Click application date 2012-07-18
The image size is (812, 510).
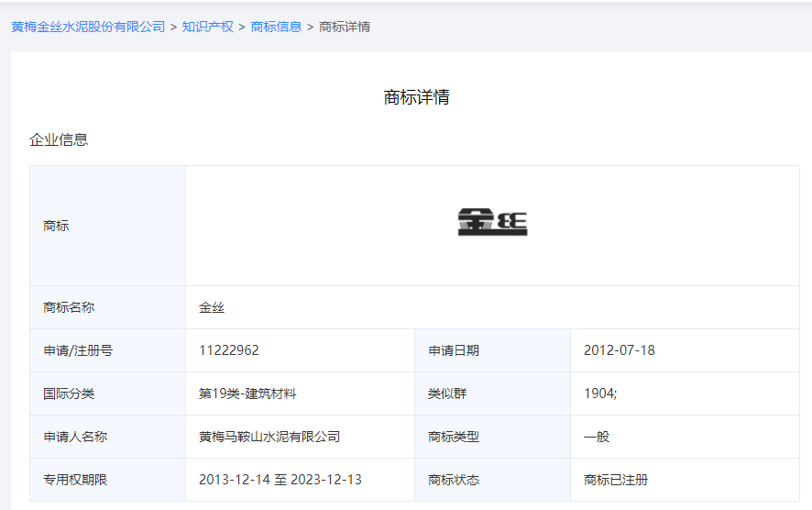(619, 350)
